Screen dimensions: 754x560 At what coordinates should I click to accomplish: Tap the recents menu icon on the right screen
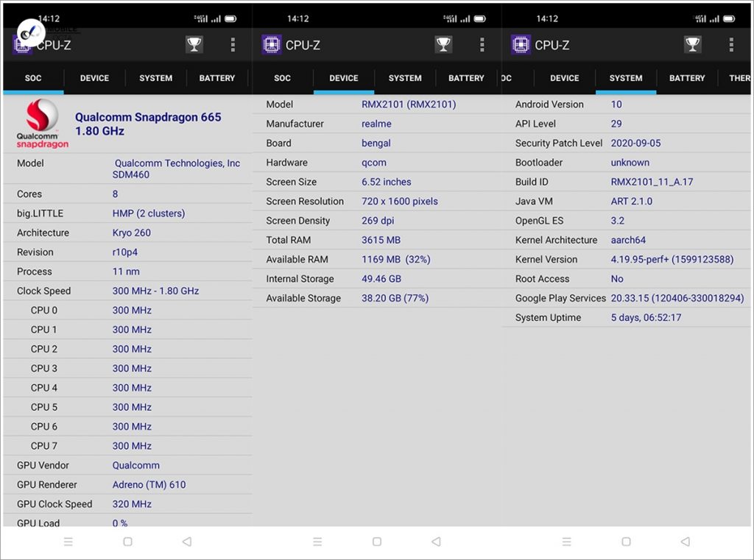tap(566, 542)
